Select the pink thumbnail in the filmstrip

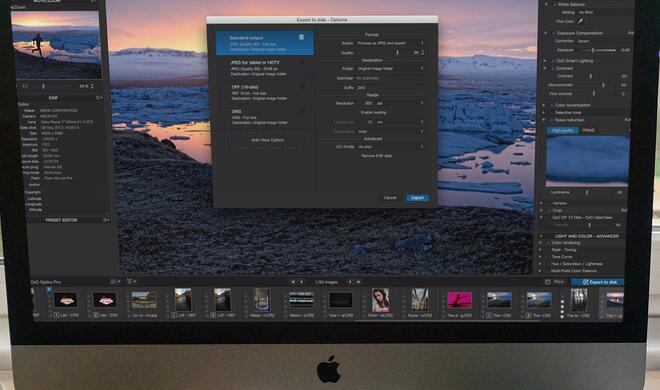(x=459, y=301)
